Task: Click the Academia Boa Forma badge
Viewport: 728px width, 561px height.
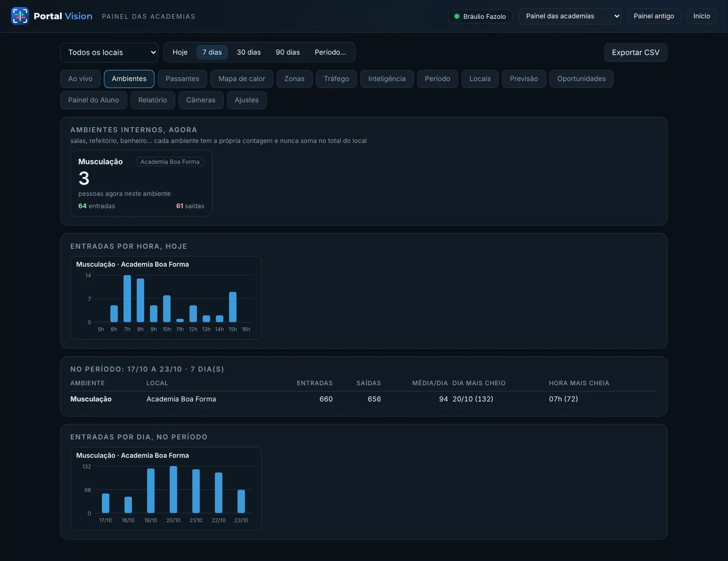Action: coord(170,162)
